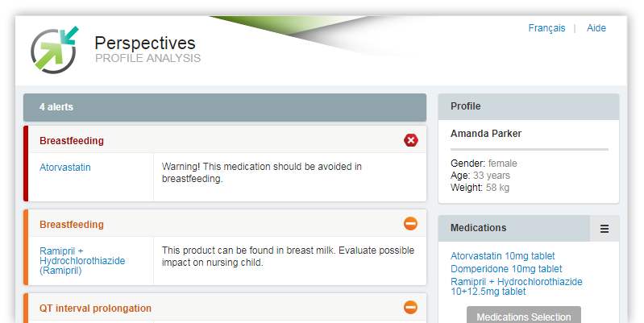Click the Medications panel title
The height and width of the screenshot is (323, 644).
click(x=478, y=228)
